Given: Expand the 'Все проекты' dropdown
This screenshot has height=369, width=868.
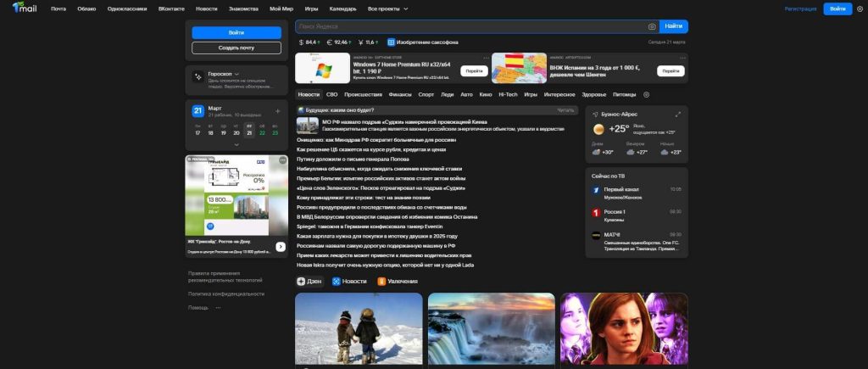Looking at the screenshot, I should click(x=388, y=8).
